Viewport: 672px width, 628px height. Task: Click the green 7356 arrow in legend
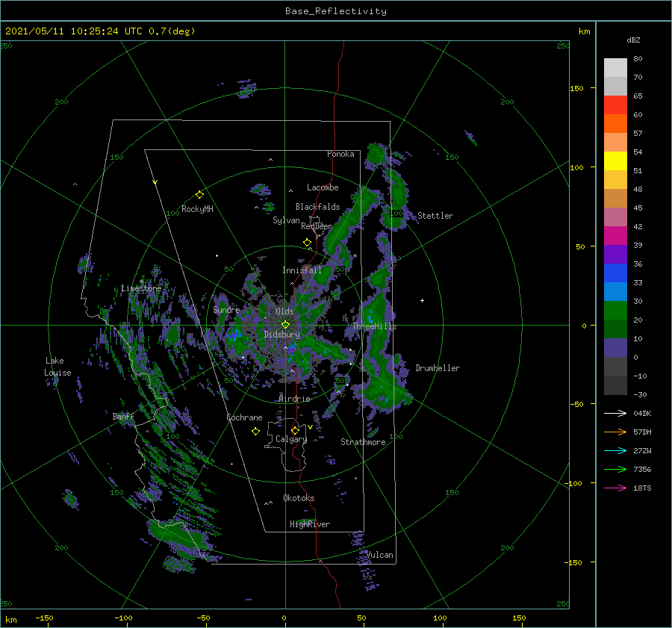pos(615,470)
